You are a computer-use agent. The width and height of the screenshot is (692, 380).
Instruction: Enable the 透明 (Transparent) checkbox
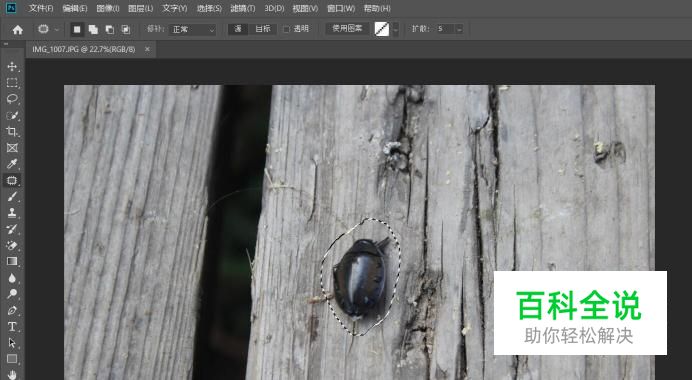[286, 30]
